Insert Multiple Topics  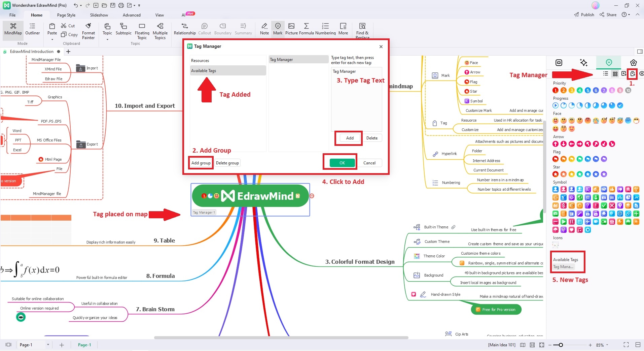click(x=160, y=31)
